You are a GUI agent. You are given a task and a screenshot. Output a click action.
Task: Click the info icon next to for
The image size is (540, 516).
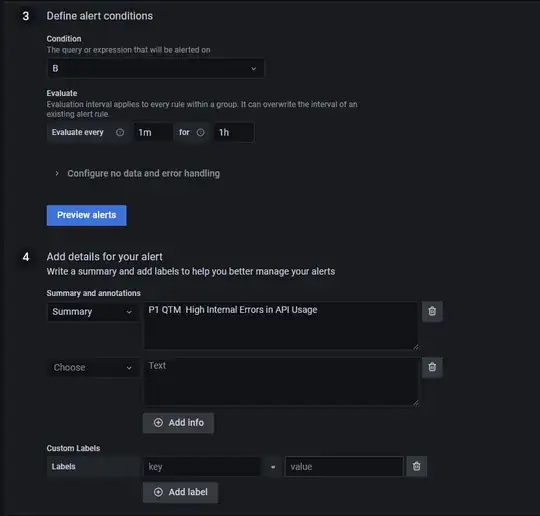(200, 132)
